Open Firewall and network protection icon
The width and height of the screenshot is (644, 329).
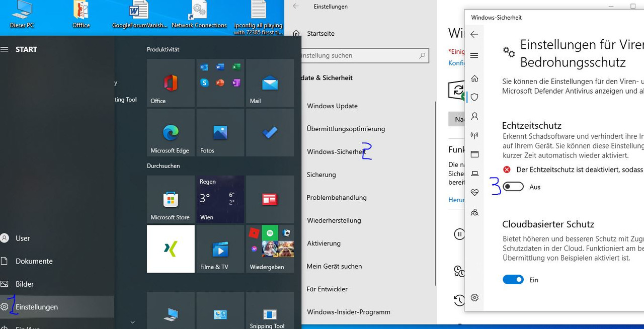[474, 135]
